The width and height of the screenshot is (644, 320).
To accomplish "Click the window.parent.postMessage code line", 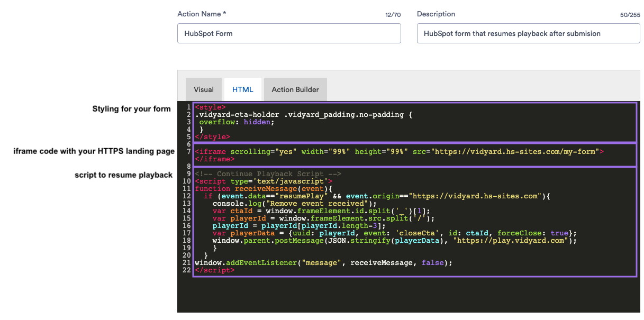I will 394,241.
